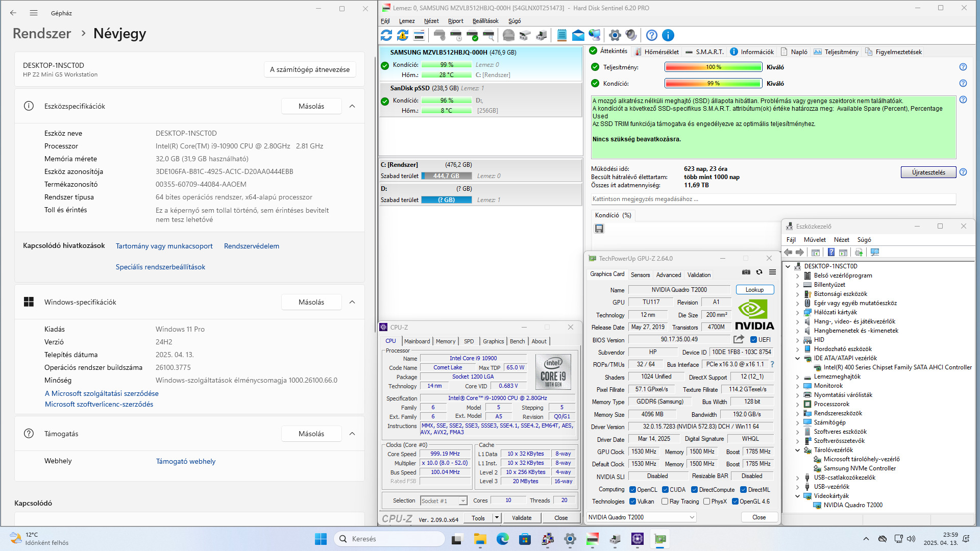Click the Újratesztelés button

pos(928,172)
